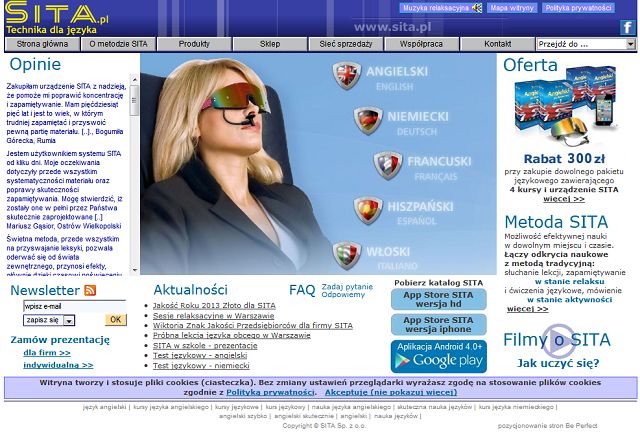Open Jakość Roku 2013 Złoto dla SITA
Viewport: 640px width, 433px height.
click(214, 305)
